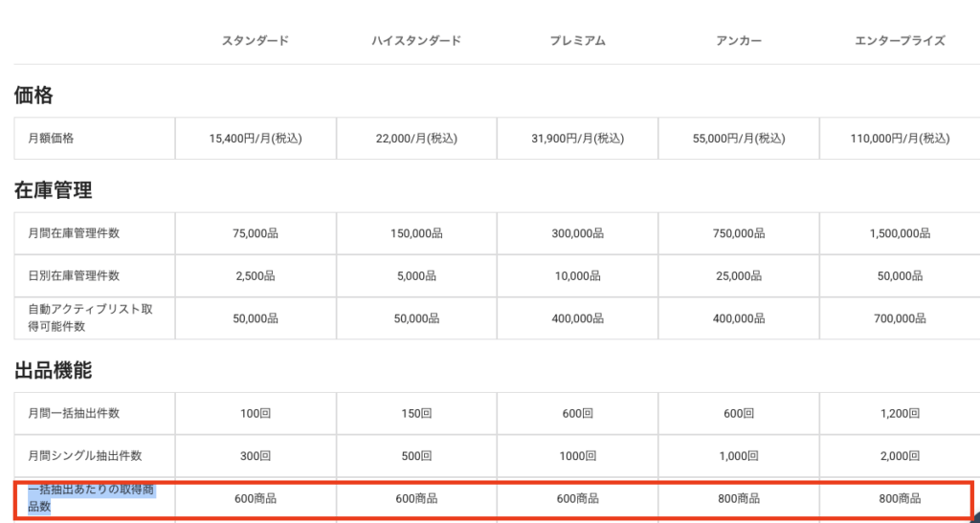Select the エンタープライズ plan column header

click(900, 41)
